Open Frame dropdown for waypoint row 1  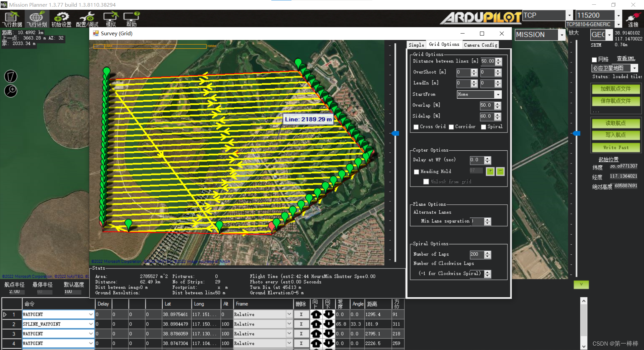(x=289, y=314)
